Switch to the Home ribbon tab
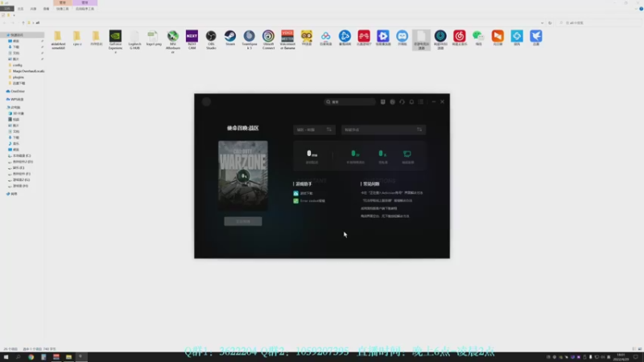The height and width of the screenshot is (362, 644). coord(21,9)
